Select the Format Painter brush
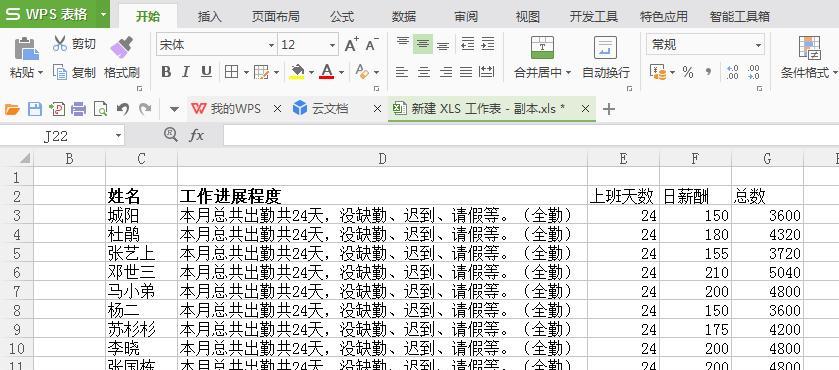The height and width of the screenshot is (370, 839). point(121,47)
